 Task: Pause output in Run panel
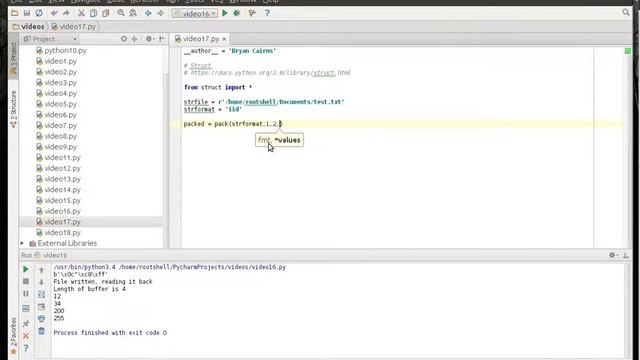click(26, 293)
